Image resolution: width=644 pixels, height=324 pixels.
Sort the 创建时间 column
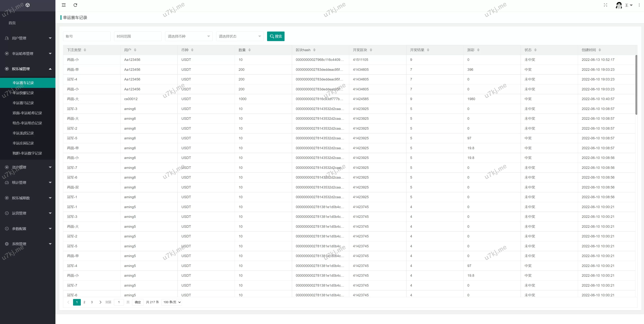pyautogui.click(x=600, y=50)
